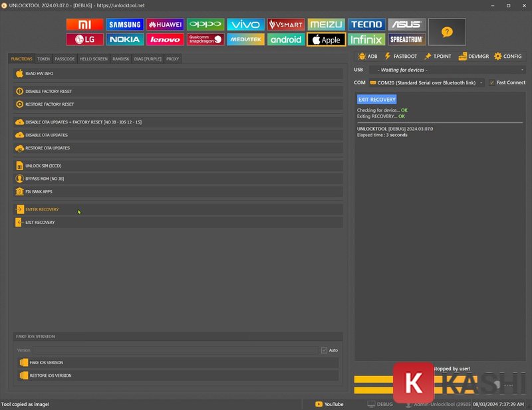532x410 pixels.
Task: Open the CONFIG settings
Action: [508, 56]
